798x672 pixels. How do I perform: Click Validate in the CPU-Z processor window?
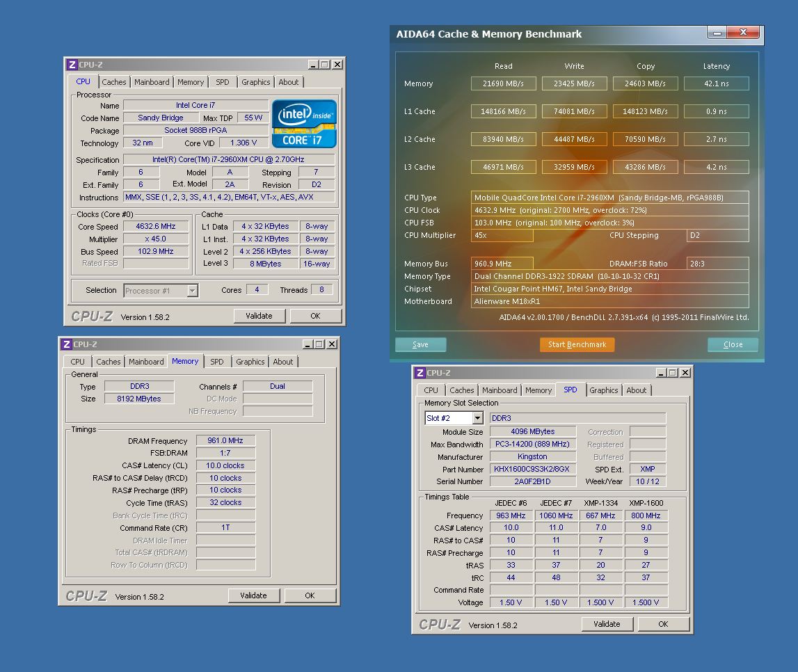coord(259,316)
